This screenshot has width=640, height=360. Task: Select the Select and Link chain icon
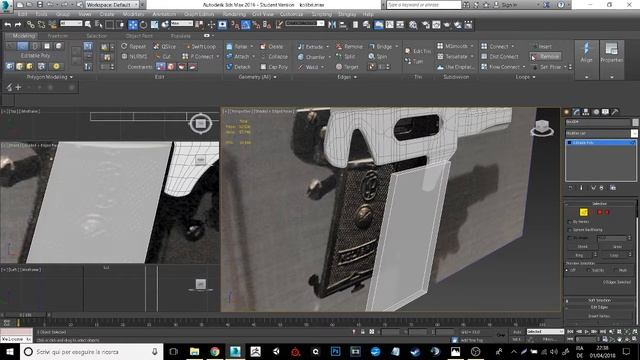(x=31, y=25)
